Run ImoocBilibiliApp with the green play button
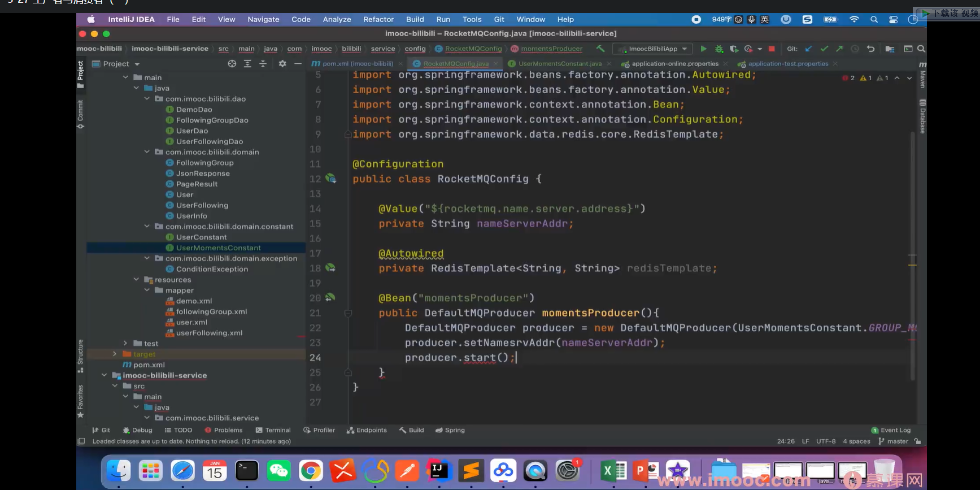The height and width of the screenshot is (490, 980). click(703, 49)
